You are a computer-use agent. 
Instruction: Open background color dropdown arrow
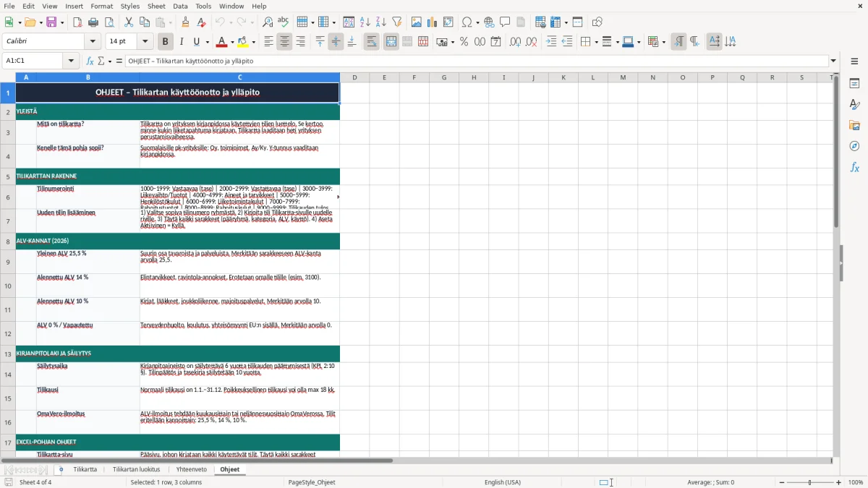click(x=253, y=42)
